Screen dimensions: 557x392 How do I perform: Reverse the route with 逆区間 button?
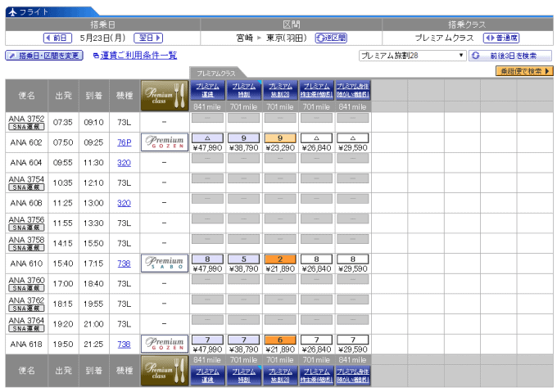tap(331, 38)
